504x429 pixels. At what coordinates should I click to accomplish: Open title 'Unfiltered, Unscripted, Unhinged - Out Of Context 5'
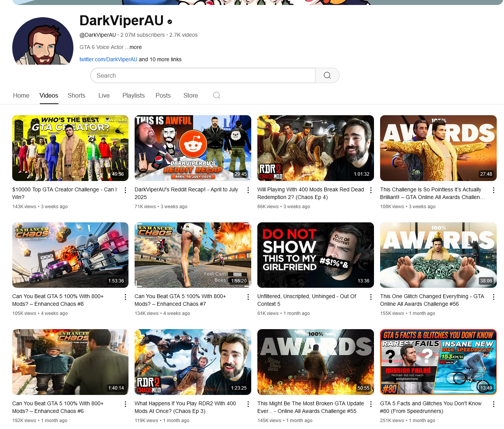(x=307, y=300)
